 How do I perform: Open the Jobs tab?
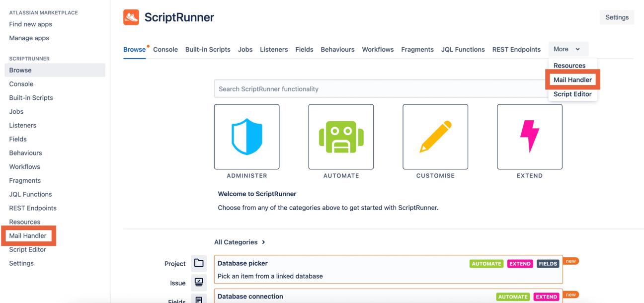click(245, 49)
